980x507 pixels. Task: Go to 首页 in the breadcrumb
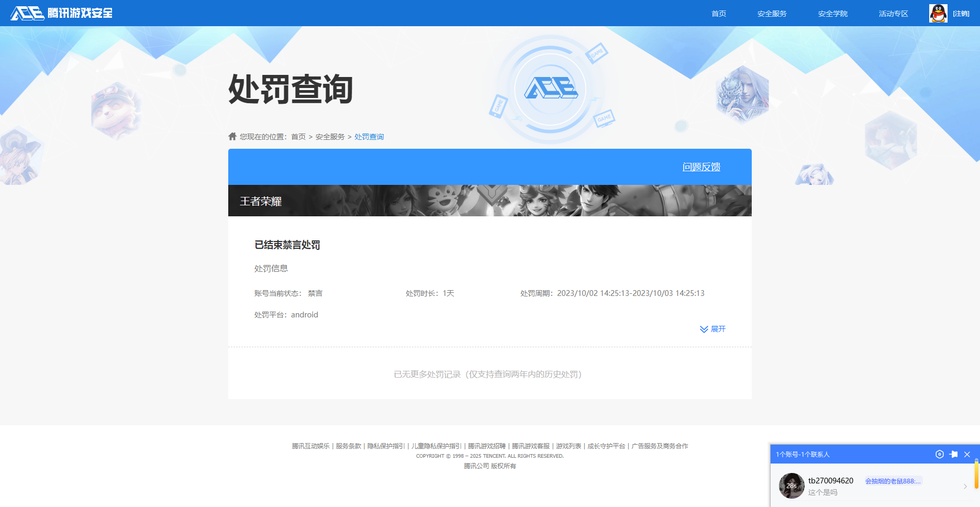pyautogui.click(x=298, y=137)
